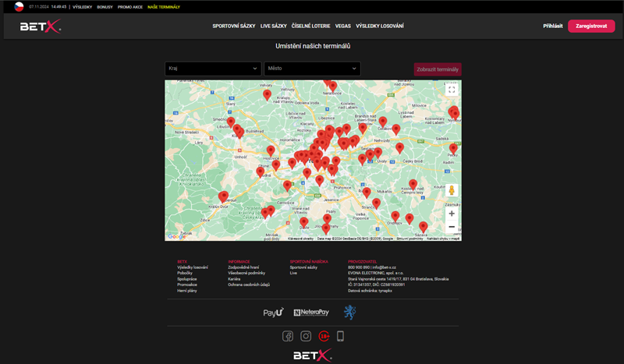Open Zodpovědné hraní footer link

click(245, 267)
